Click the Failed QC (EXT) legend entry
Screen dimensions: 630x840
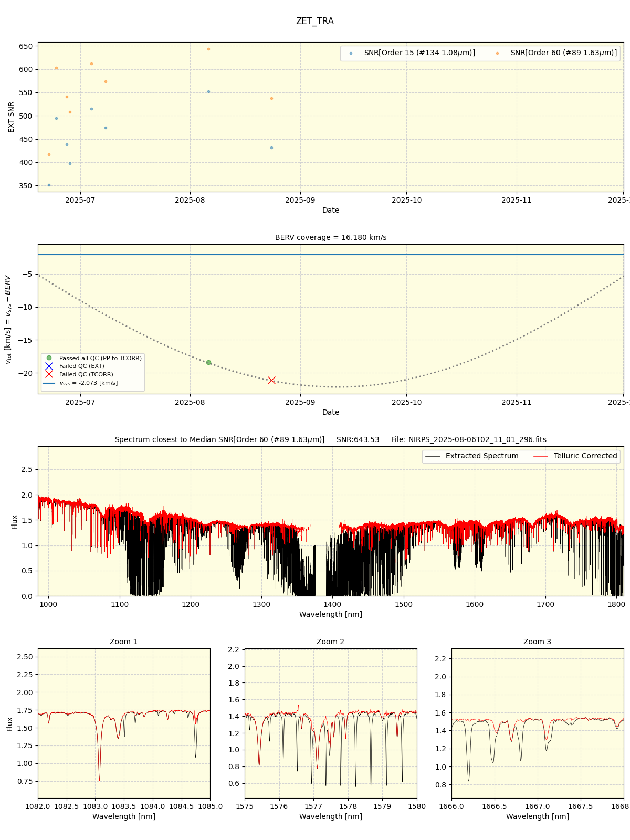(x=74, y=366)
